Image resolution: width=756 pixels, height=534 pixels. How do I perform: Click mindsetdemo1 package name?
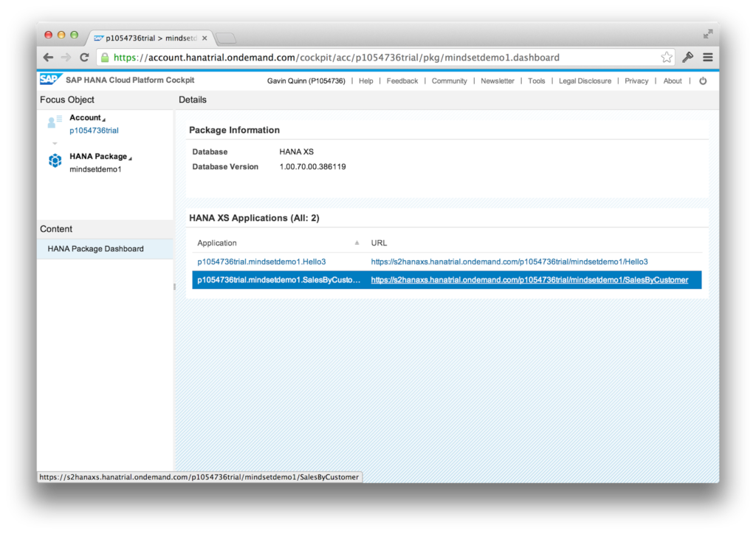95,169
